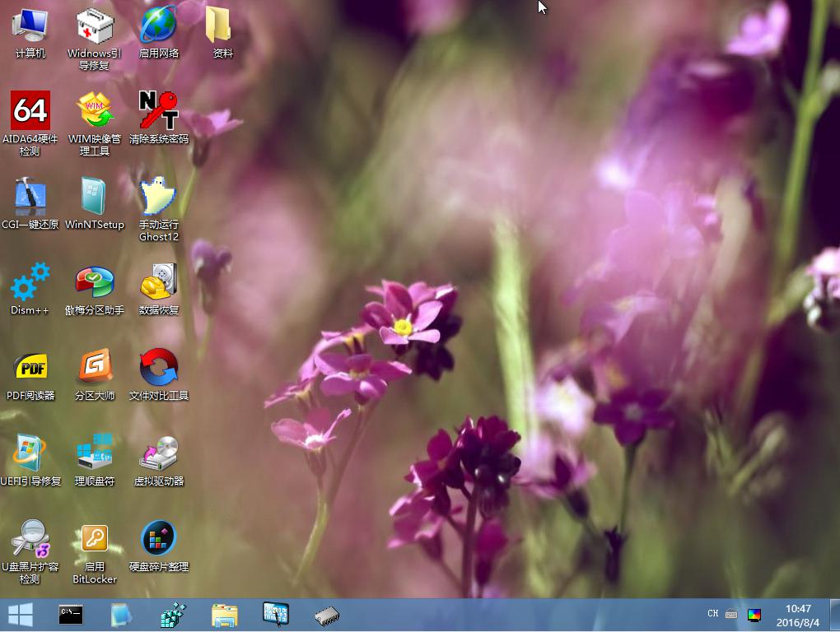Open the 资料 folder on desktop

click(x=222, y=25)
